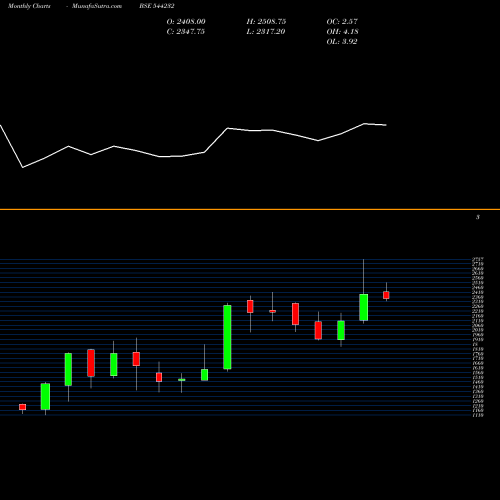Click the green candle with longest upper wick

click(364, 307)
